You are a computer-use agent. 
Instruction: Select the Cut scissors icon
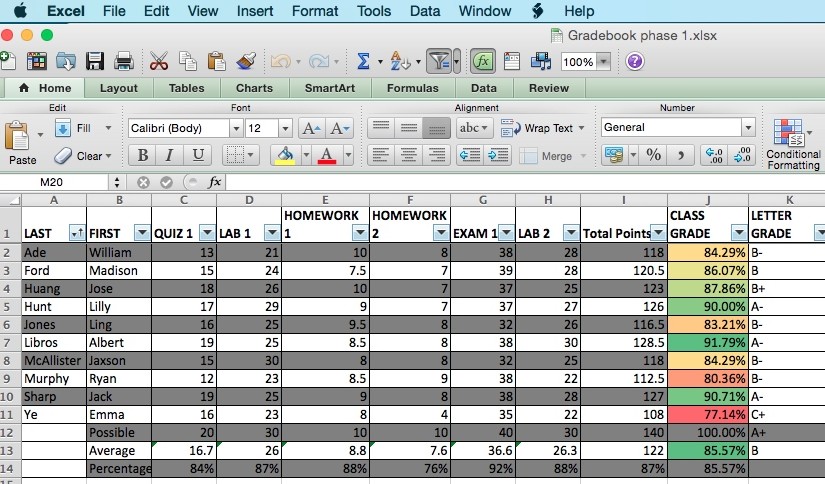pos(159,62)
